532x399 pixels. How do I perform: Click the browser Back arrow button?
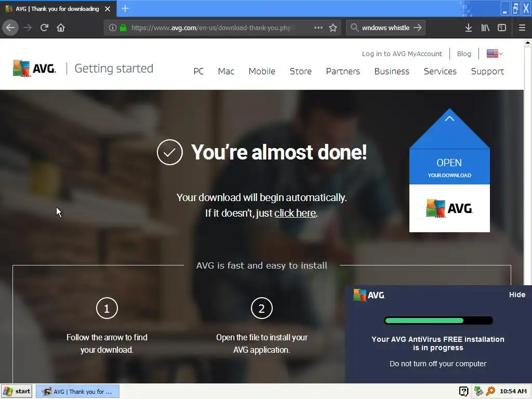pos(10,28)
